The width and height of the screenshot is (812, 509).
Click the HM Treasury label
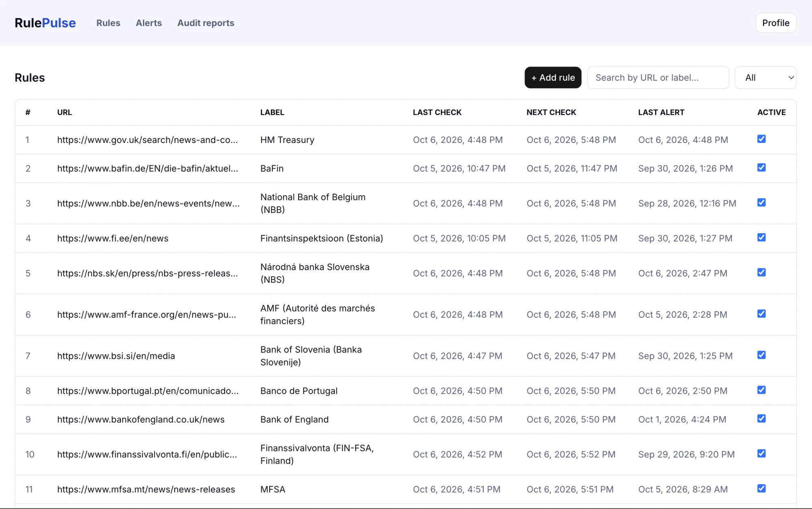point(287,140)
